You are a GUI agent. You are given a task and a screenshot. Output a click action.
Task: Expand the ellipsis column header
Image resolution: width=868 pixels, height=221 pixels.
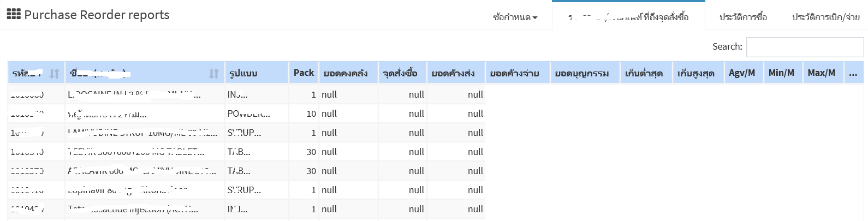click(853, 73)
